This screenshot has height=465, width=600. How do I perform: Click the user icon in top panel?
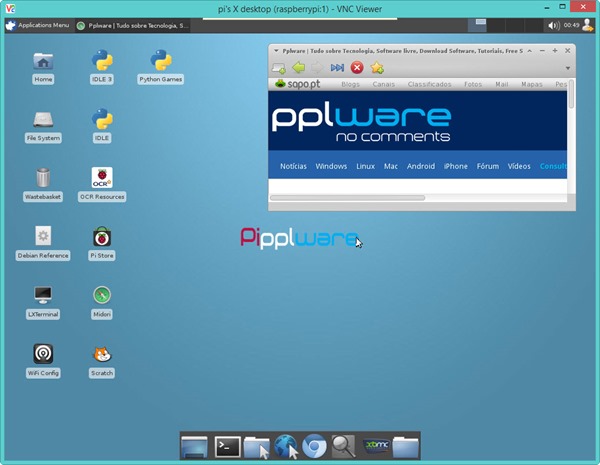click(x=588, y=25)
